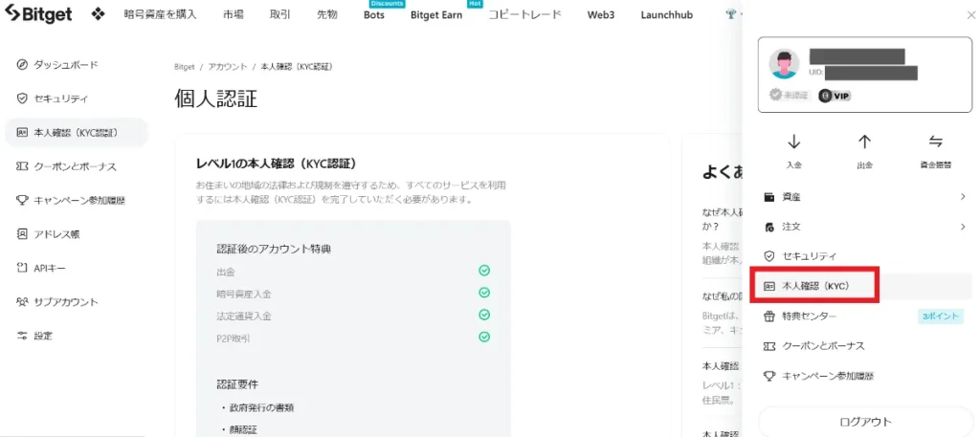
Task: Click the Bitget breadcrumb link
Action: click(185, 66)
